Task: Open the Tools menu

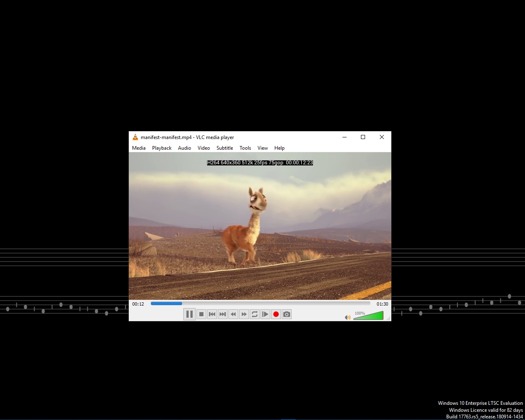Action: click(245, 148)
